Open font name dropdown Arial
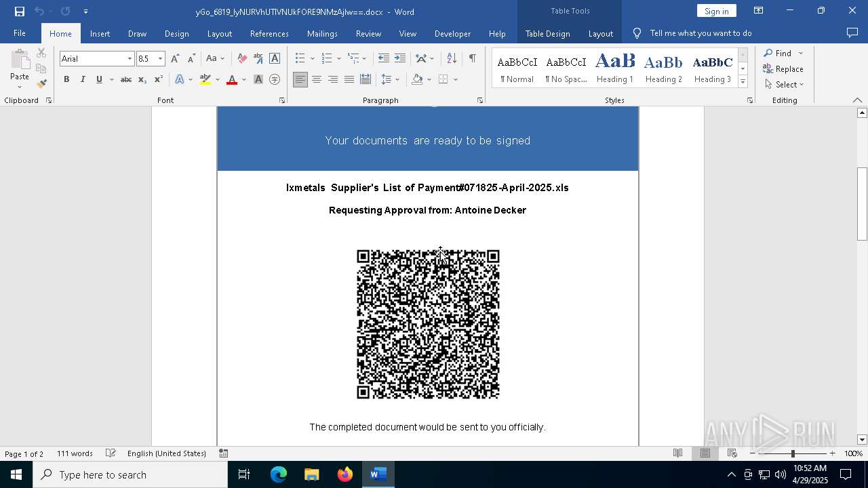868x488 pixels. point(130,59)
